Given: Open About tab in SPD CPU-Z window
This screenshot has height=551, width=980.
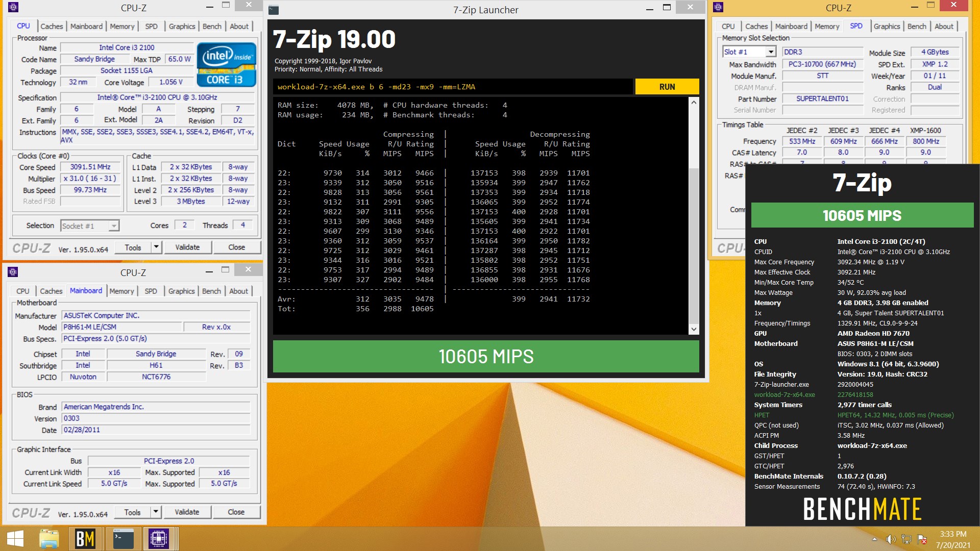Looking at the screenshot, I should 944,26.
